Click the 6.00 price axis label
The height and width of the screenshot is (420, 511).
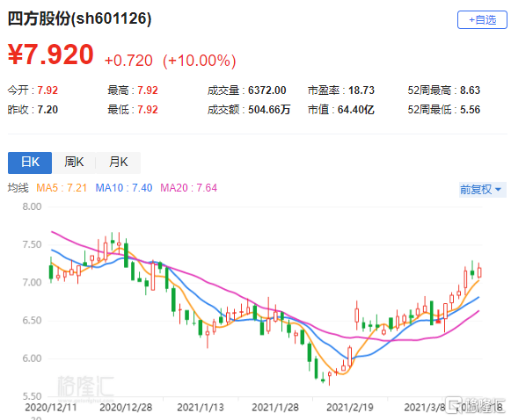[32, 358]
